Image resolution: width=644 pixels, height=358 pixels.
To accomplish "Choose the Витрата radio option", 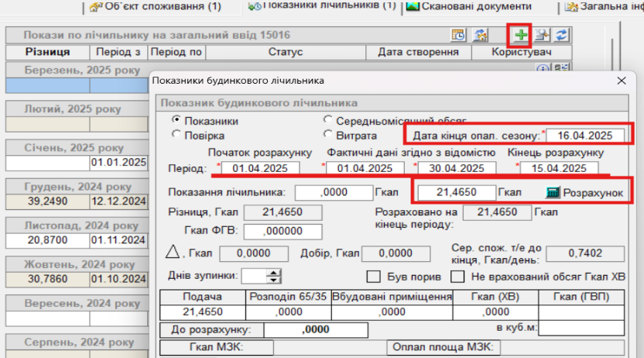I will (x=328, y=135).
